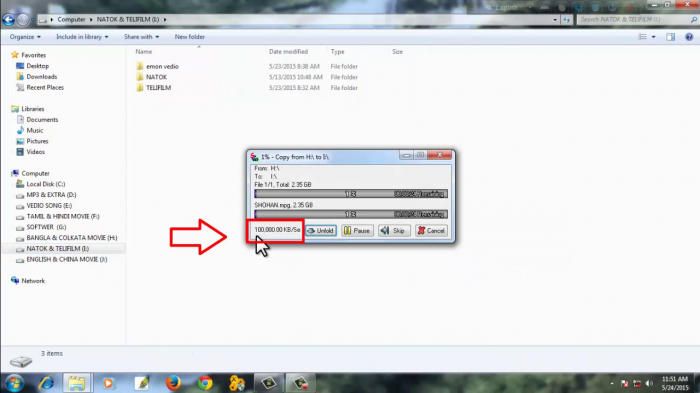Image resolution: width=700 pixels, height=393 pixels.
Task: Launch Google Chrome from taskbar
Action: pos(205,383)
